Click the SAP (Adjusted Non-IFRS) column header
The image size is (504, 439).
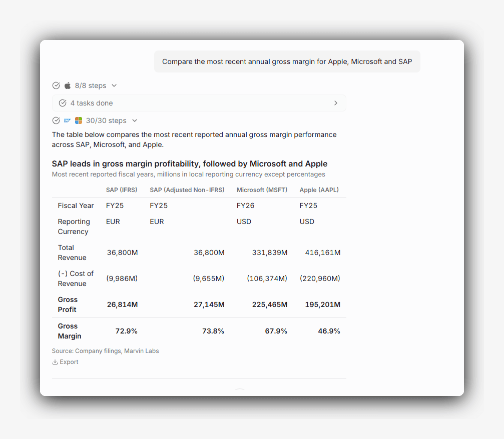[187, 190]
